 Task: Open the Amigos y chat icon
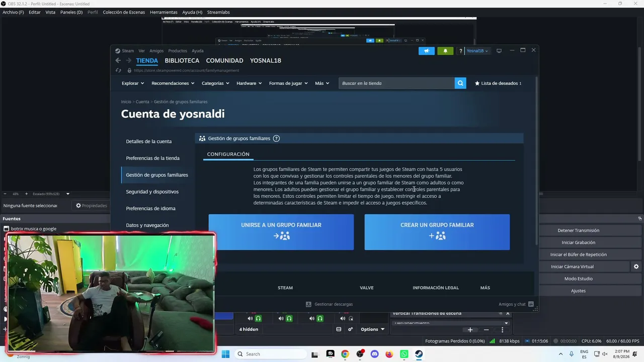coord(531,304)
